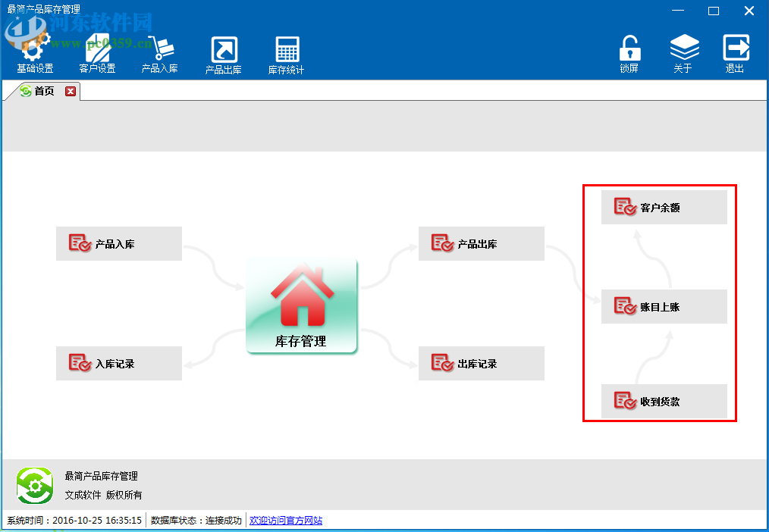Open 客户余额 button
Screen dimensions: 769x532
point(664,207)
